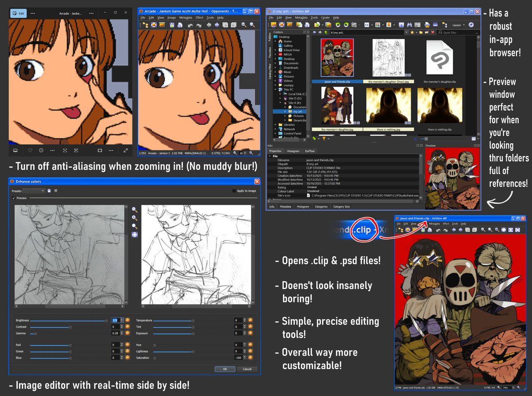
Task: Expand the Home folder in Folders tree
Action: click(x=275, y=41)
